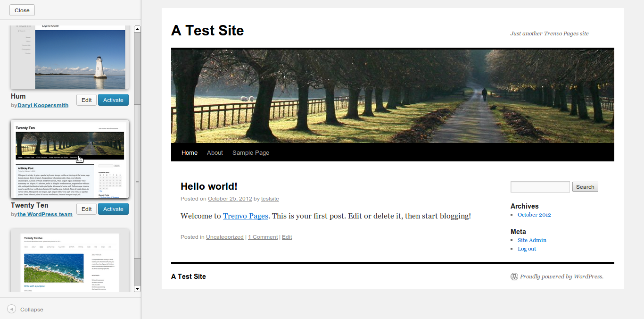Click the Search button
Screen dimensions: 644x319
coord(585,186)
